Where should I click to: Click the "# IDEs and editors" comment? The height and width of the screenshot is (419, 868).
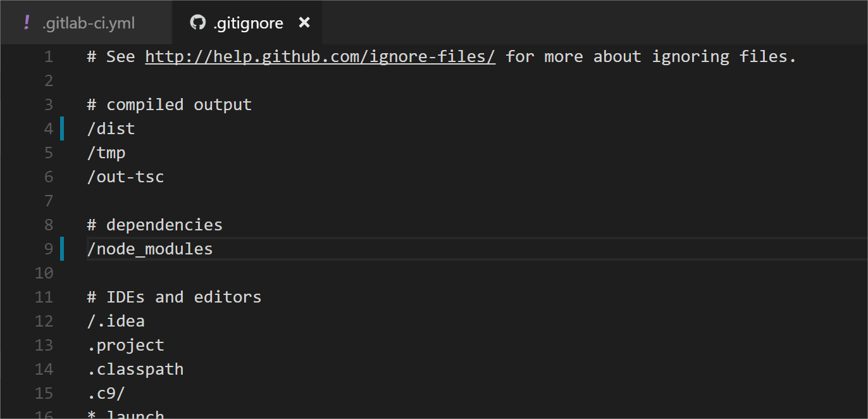point(174,297)
